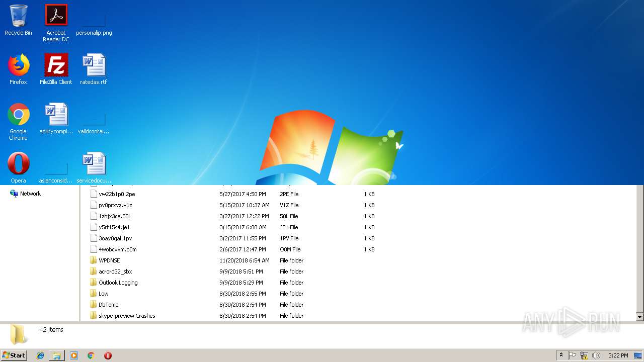Select the WPDNSE folder
Viewport: 644px width, 362px height.
tap(109, 260)
